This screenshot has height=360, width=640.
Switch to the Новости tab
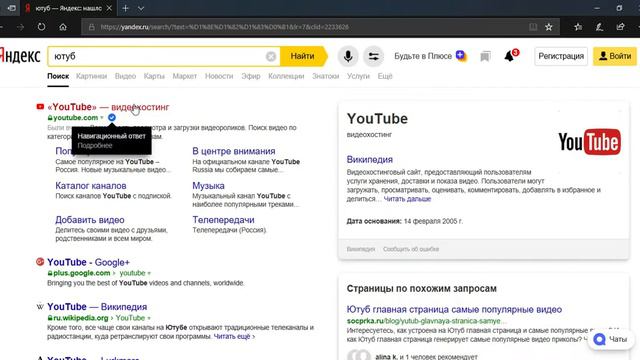[219, 76]
